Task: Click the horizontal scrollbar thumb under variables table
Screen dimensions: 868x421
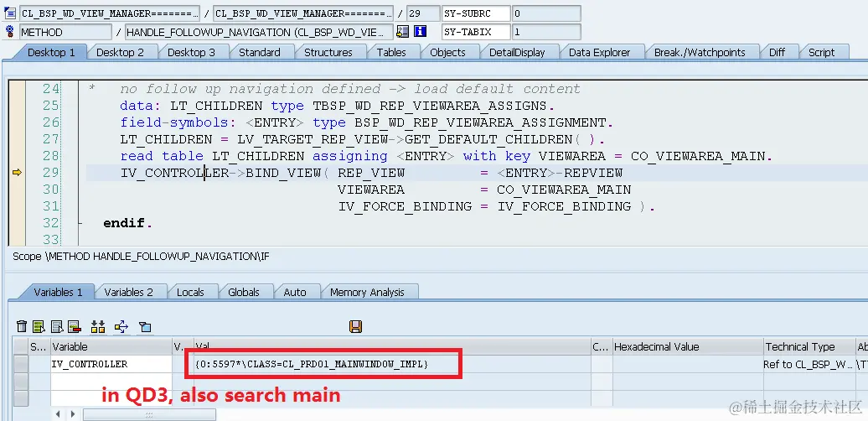Action: pyautogui.click(x=149, y=413)
